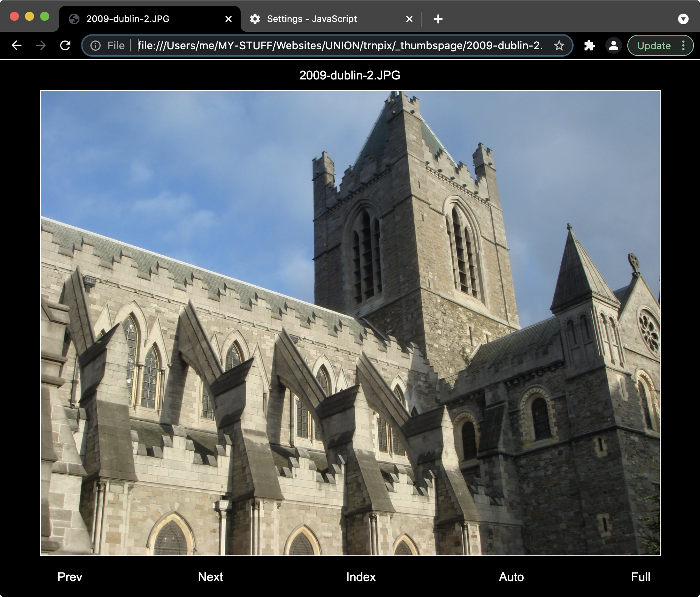This screenshot has height=597, width=700.
Task: Open a new tab with plus button
Action: click(438, 19)
